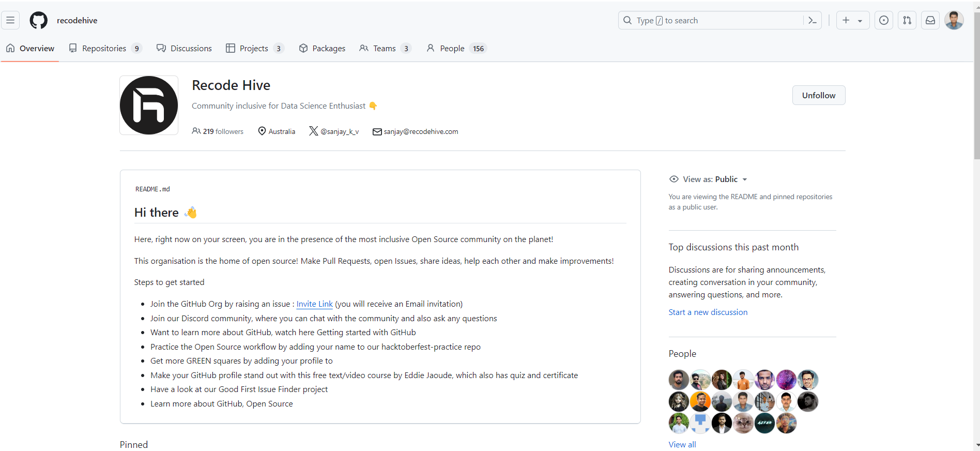Go to the Packages tab

[x=322, y=48]
